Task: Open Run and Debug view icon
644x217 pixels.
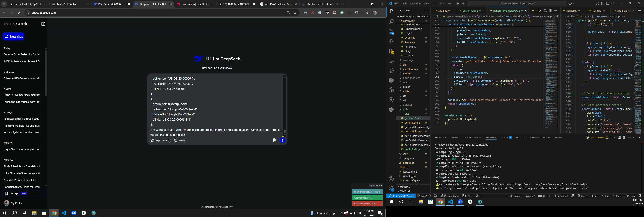Action: click(391, 41)
